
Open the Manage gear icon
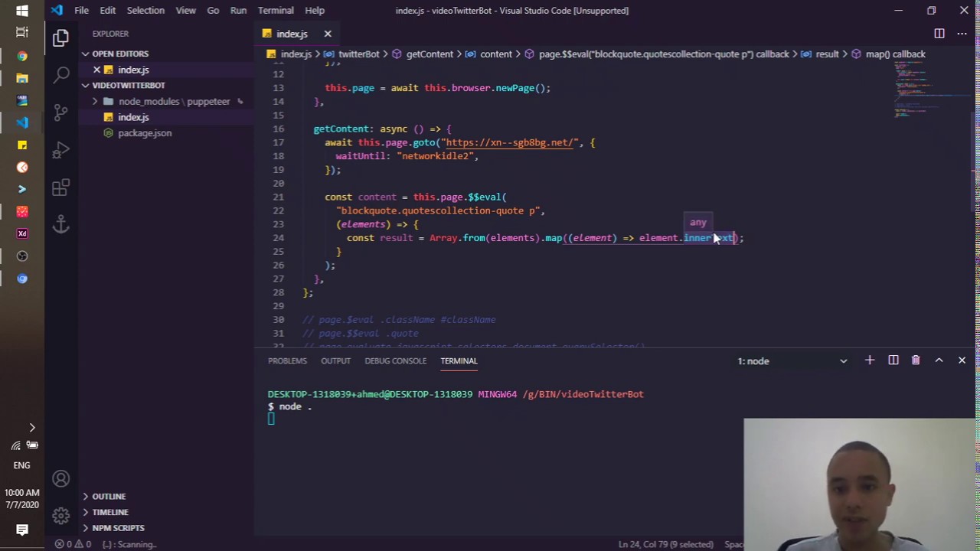60,516
